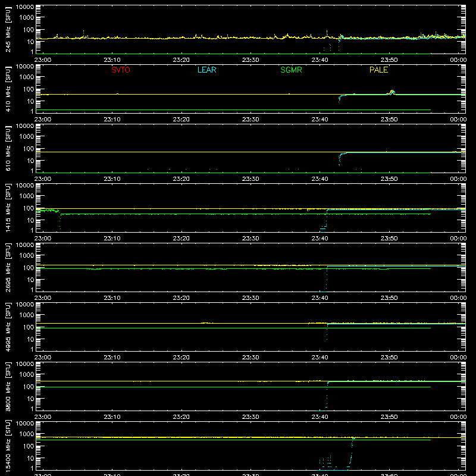Click the red SVTO station legend label
The width and height of the screenshot is (476, 476).
pos(121,70)
